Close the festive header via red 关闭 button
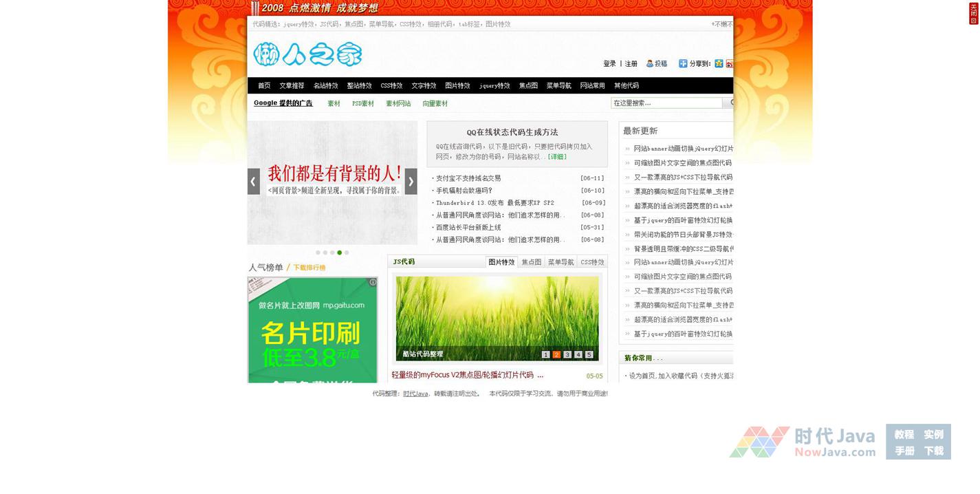The height and width of the screenshot is (494, 980). tap(973, 13)
